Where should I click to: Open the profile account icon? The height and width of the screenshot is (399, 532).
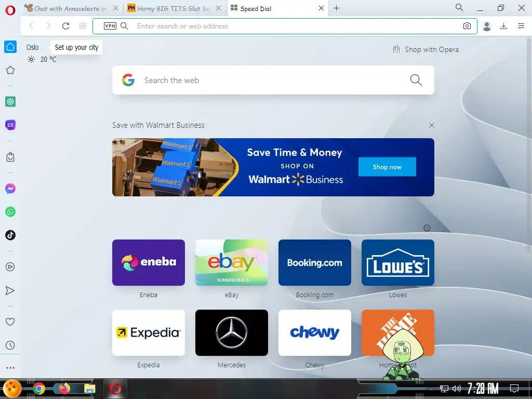pyautogui.click(x=487, y=26)
